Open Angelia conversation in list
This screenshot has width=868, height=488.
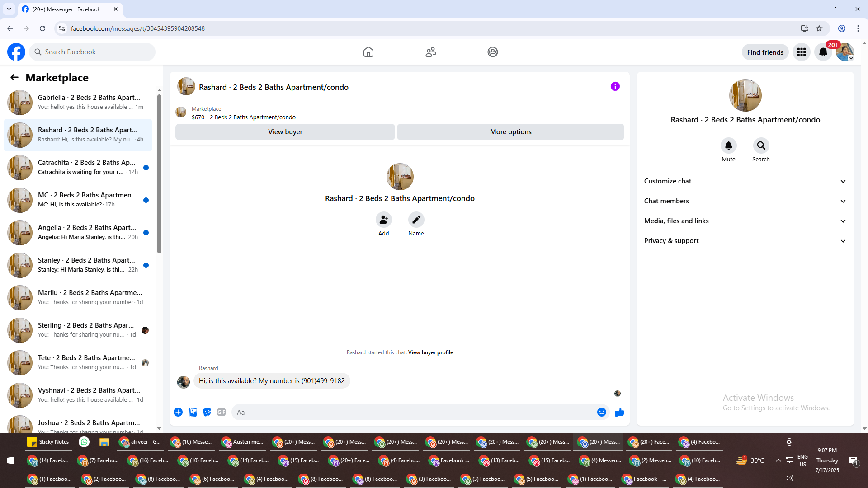point(78,233)
